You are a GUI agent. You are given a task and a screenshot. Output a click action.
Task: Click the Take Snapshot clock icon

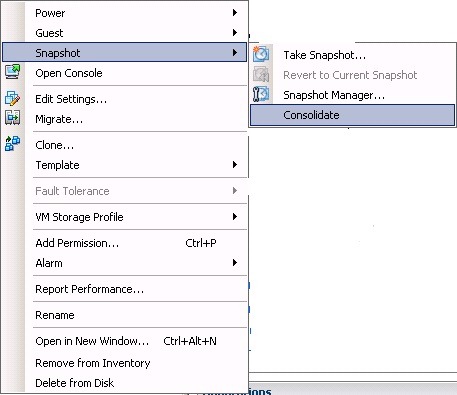coord(261,54)
